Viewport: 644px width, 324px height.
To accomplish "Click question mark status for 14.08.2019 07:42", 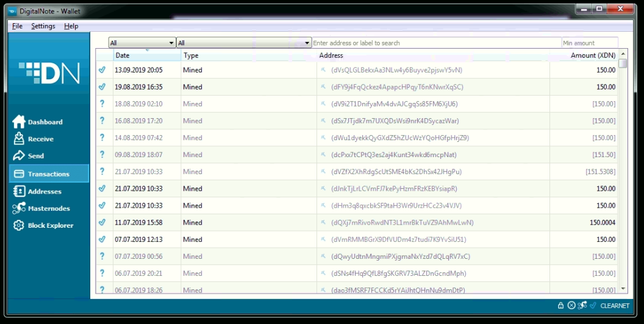I will (x=102, y=138).
